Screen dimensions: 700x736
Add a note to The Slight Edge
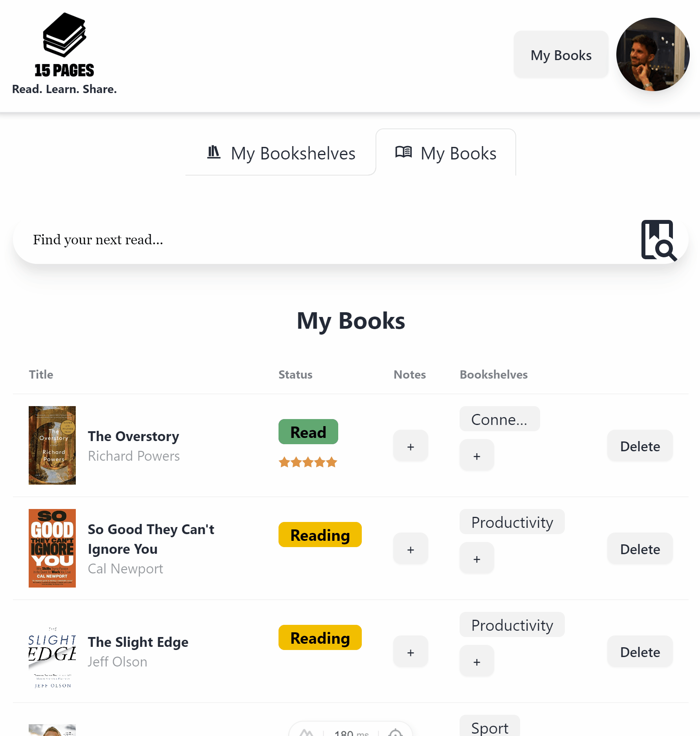410,652
